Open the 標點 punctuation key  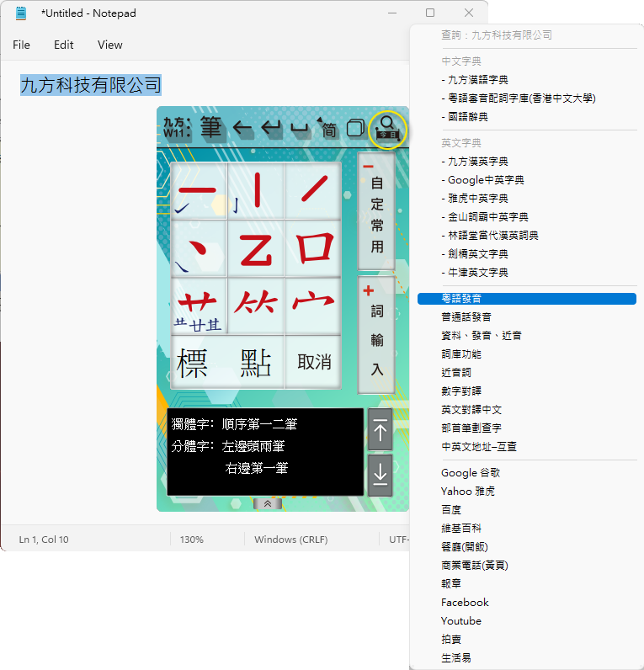pyautogui.click(x=227, y=363)
